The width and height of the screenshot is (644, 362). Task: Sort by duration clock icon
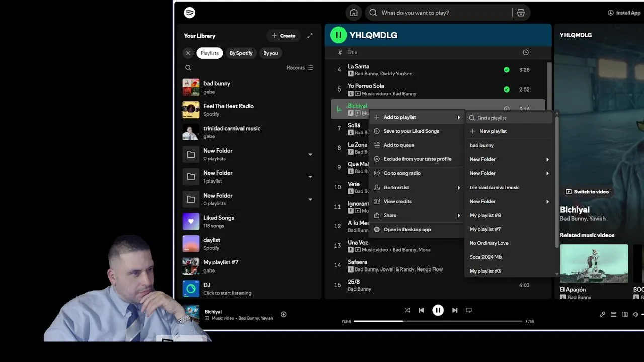pyautogui.click(x=526, y=52)
